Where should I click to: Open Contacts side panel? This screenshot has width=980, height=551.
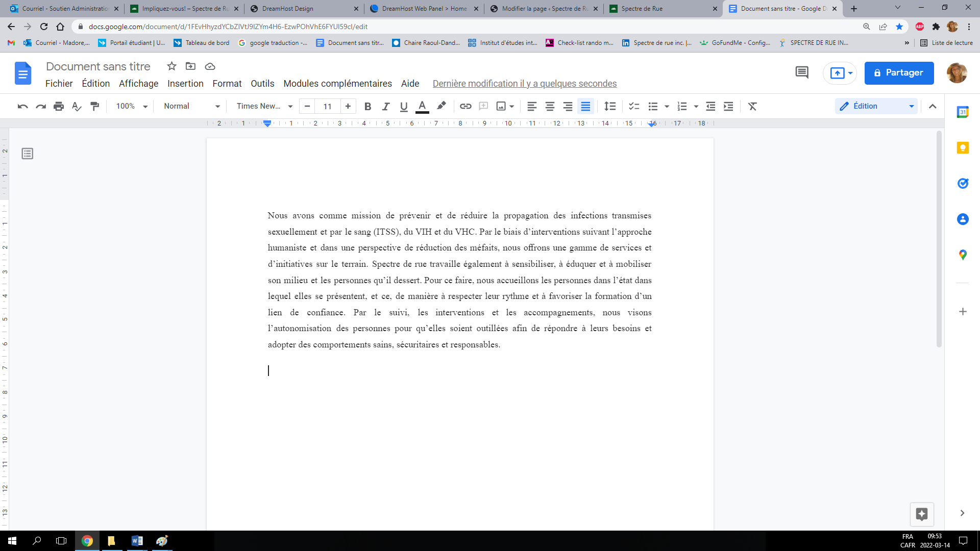coord(963,219)
